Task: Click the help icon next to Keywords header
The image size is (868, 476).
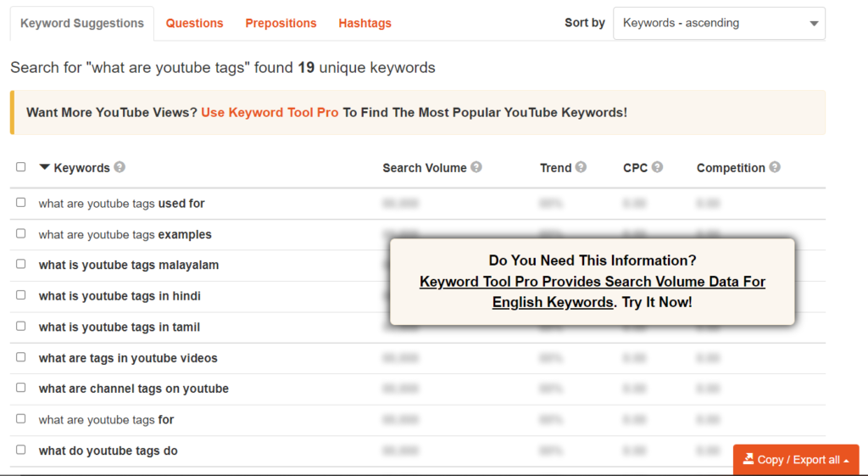Action: coord(120,167)
